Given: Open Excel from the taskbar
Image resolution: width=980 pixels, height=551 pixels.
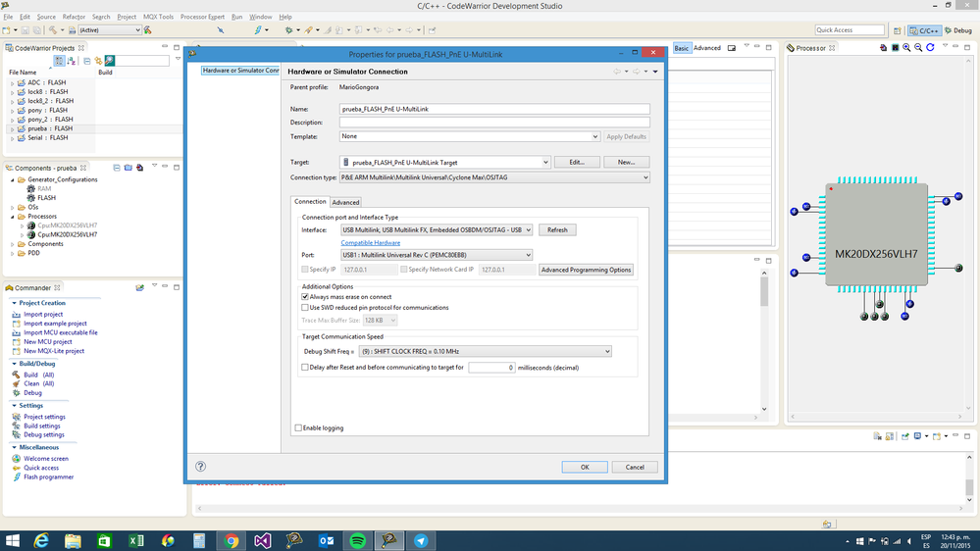Looking at the screenshot, I should [x=136, y=540].
